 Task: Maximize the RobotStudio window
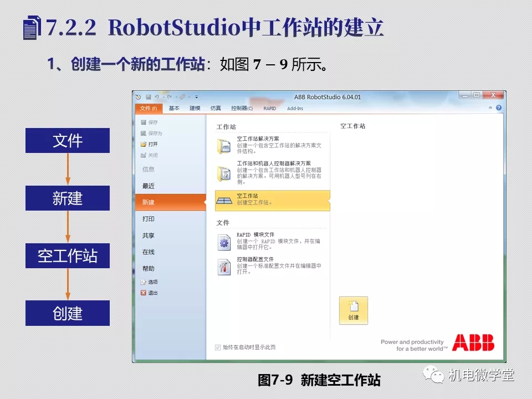coord(477,95)
